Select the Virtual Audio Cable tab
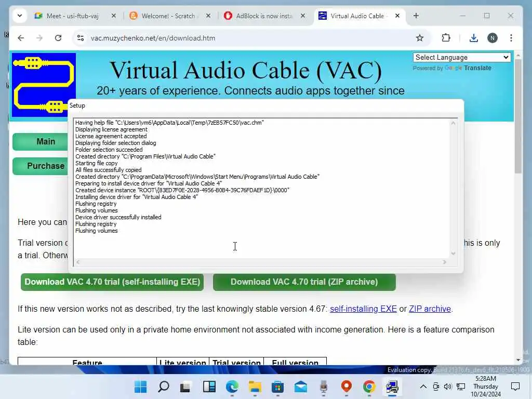The width and height of the screenshot is (532, 399). pyautogui.click(x=357, y=16)
